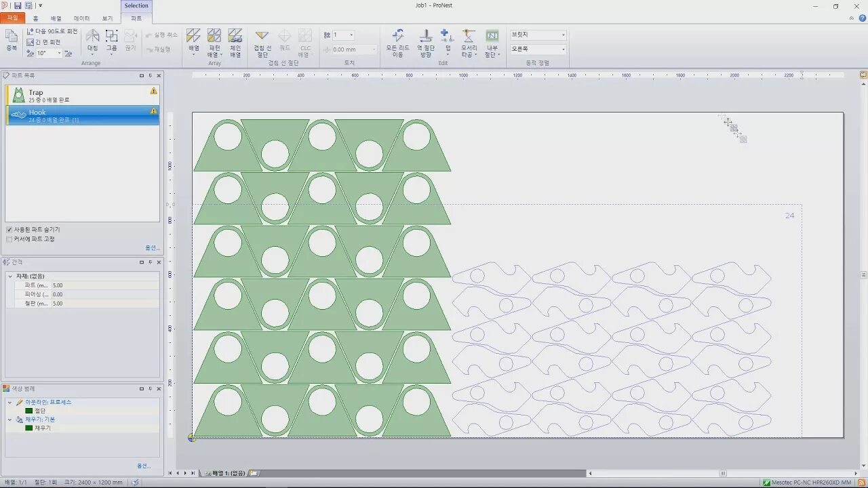Click 옵션... link in part list panel
This screenshot has height=488, width=868.
point(152,248)
